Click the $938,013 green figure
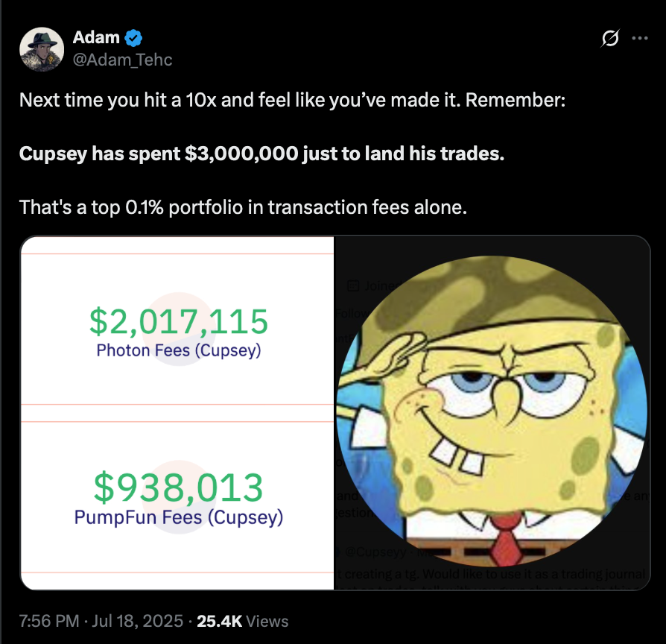The image size is (666, 644). [x=178, y=487]
